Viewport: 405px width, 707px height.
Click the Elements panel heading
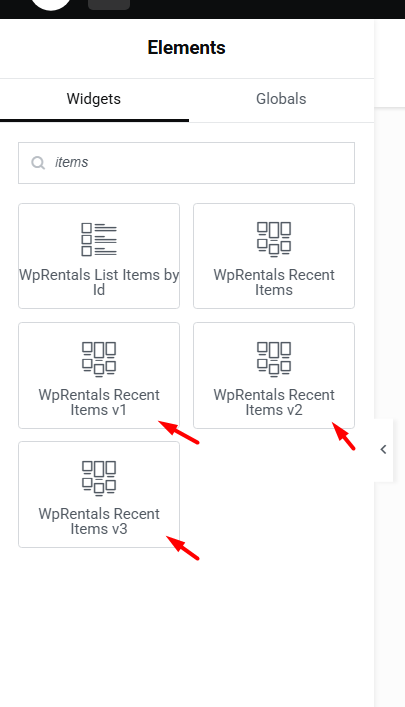pos(186,48)
